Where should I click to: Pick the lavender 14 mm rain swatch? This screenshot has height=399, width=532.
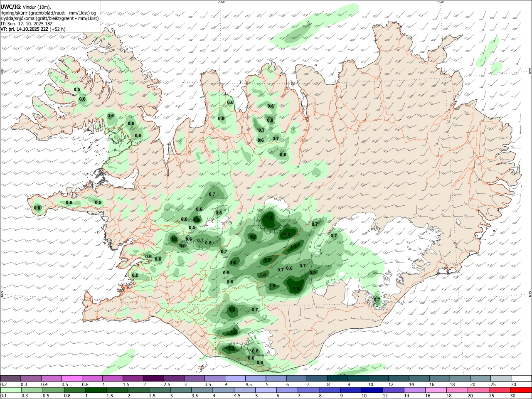coord(414,390)
